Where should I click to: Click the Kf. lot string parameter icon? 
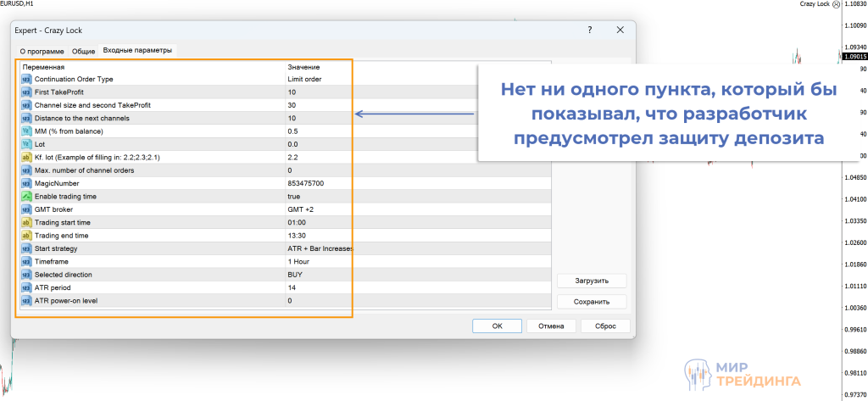[26, 158]
